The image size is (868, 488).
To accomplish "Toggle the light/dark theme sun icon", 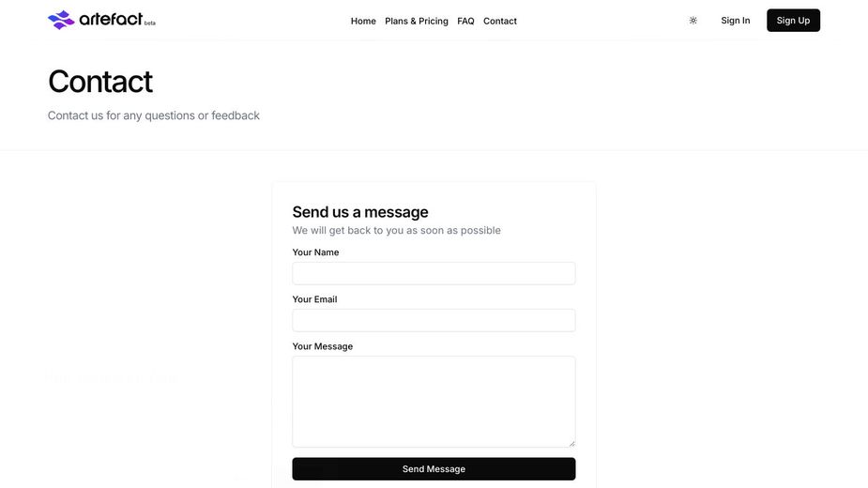I will 693,21.
